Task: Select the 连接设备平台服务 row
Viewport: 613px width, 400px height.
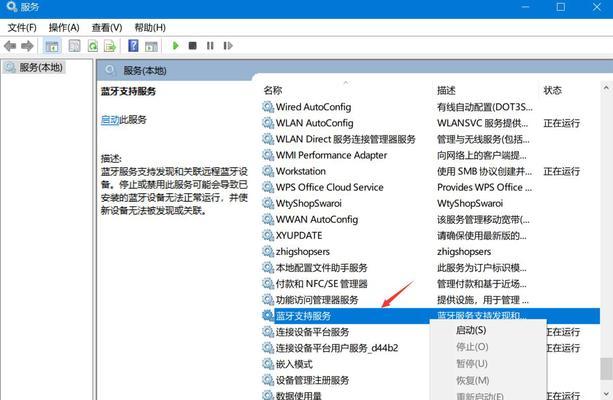Action: point(346,332)
